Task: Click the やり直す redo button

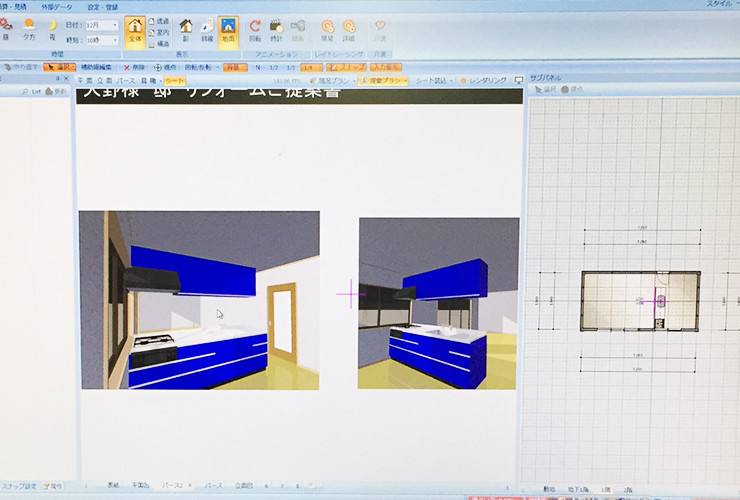Action: click(x=21, y=68)
